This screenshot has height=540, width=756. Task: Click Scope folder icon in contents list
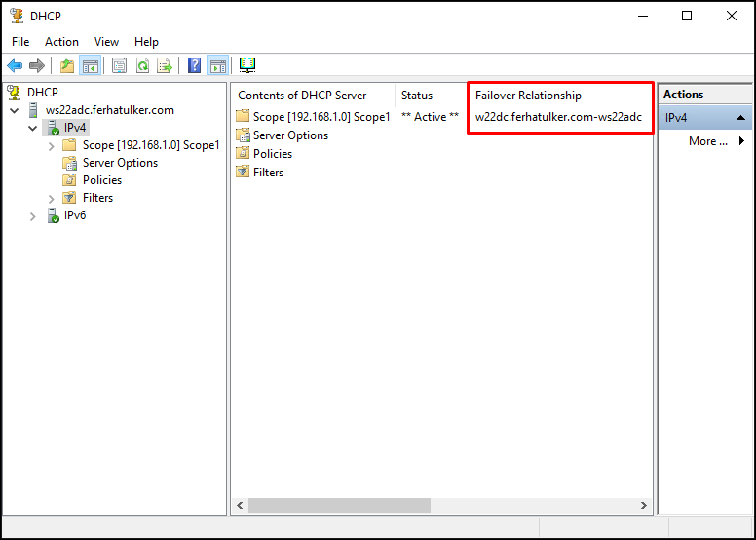click(x=243, y=116)
